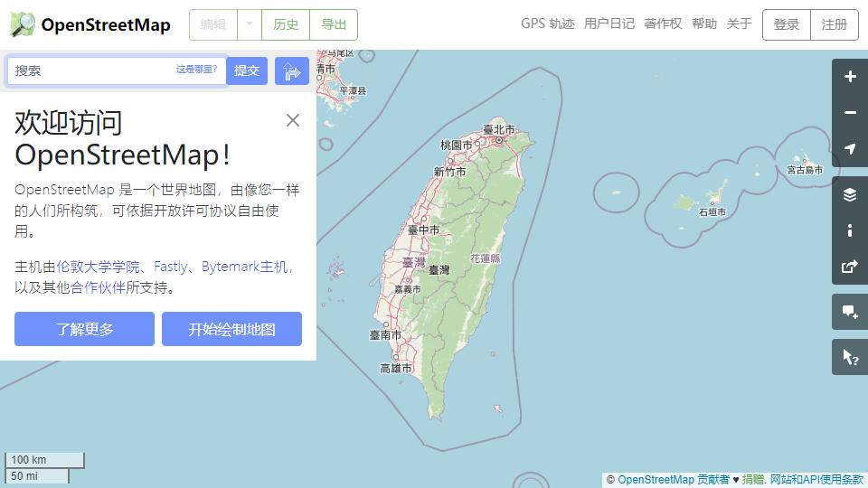Click the 捐赠 donate link
Screen dimensions: 868x488
[x=753, y=480]
